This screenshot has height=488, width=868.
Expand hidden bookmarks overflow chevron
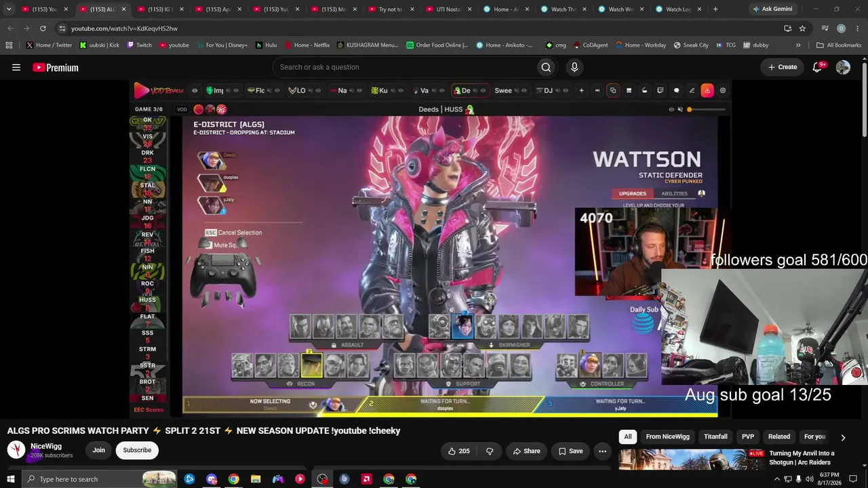pos(798,45)
